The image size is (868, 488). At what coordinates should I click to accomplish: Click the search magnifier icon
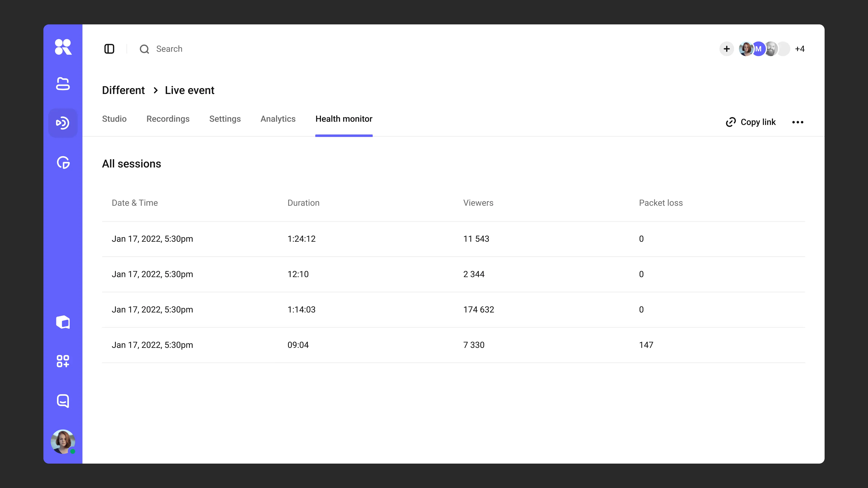point(145,49)
